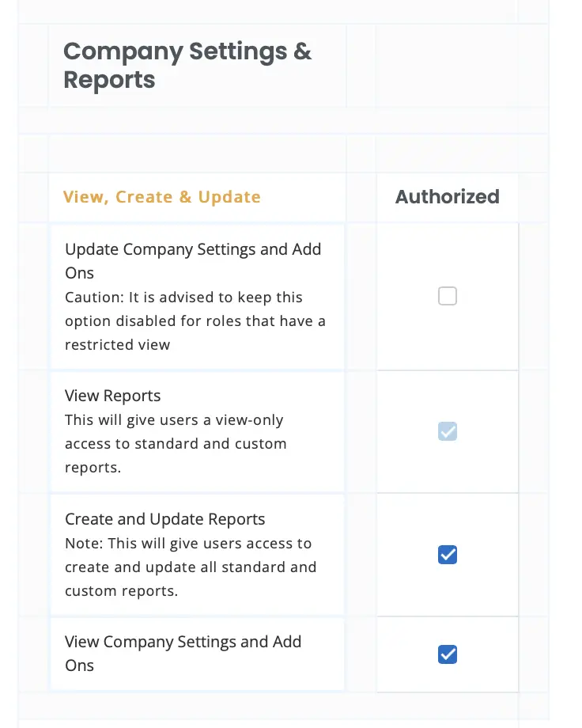This screenshot has height=728, width=582.
Task: Click the blank cell directly above the Authorized header
Action: (447, 154)
